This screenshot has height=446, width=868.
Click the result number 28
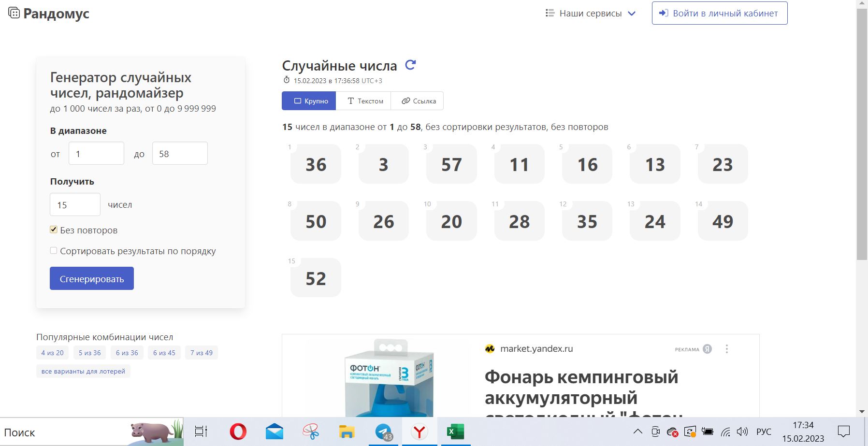(x=519, y=221)
